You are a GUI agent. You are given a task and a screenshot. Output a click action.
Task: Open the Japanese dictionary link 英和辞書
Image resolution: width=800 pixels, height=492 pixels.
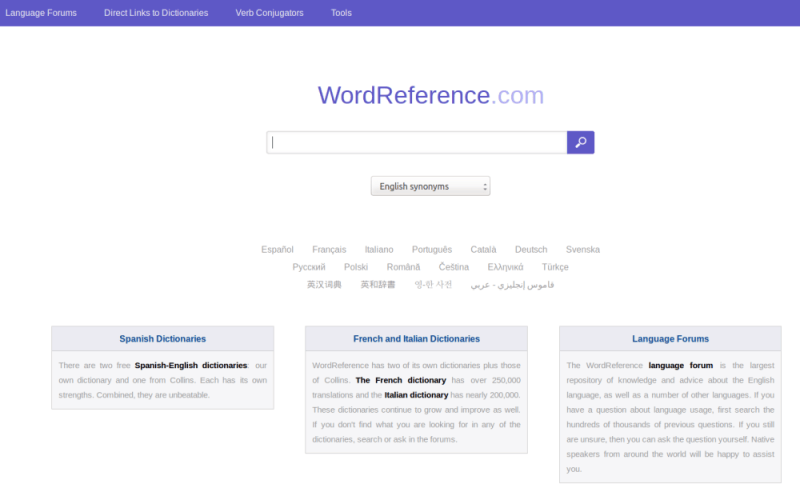pos(378,285)
